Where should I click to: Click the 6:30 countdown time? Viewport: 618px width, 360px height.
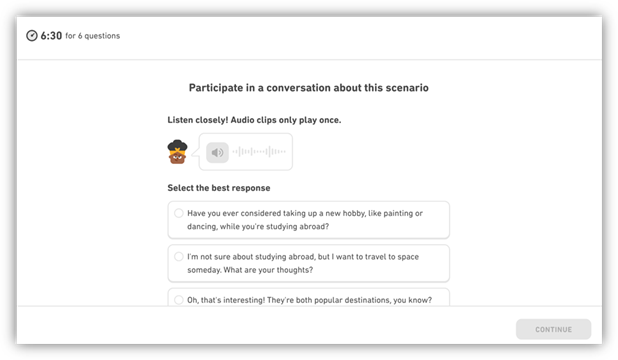coord(51,35)
